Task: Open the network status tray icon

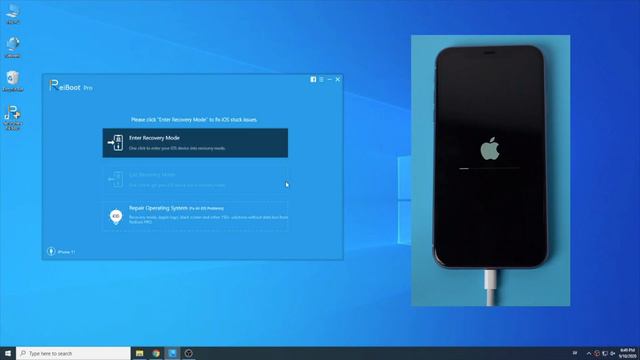Action: point(604,353)
